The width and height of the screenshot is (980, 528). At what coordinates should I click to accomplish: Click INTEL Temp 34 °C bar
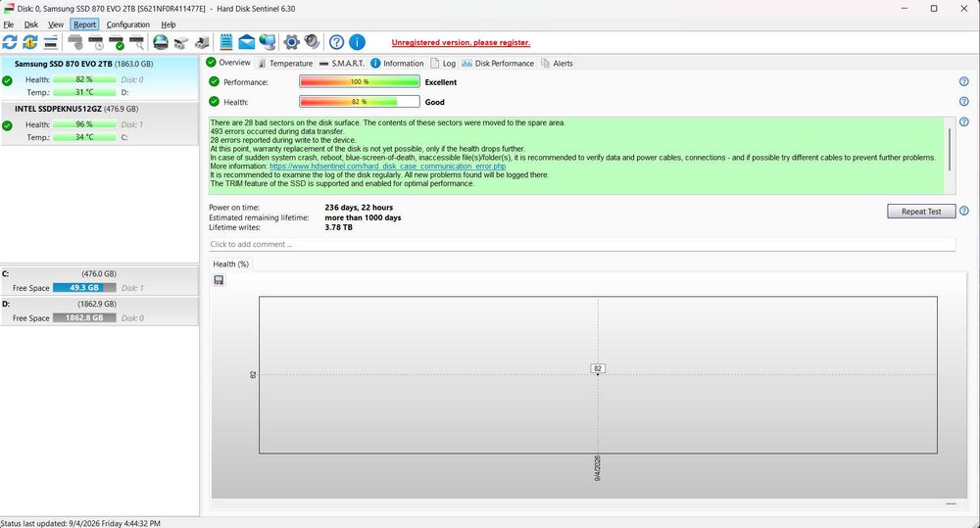84,137
